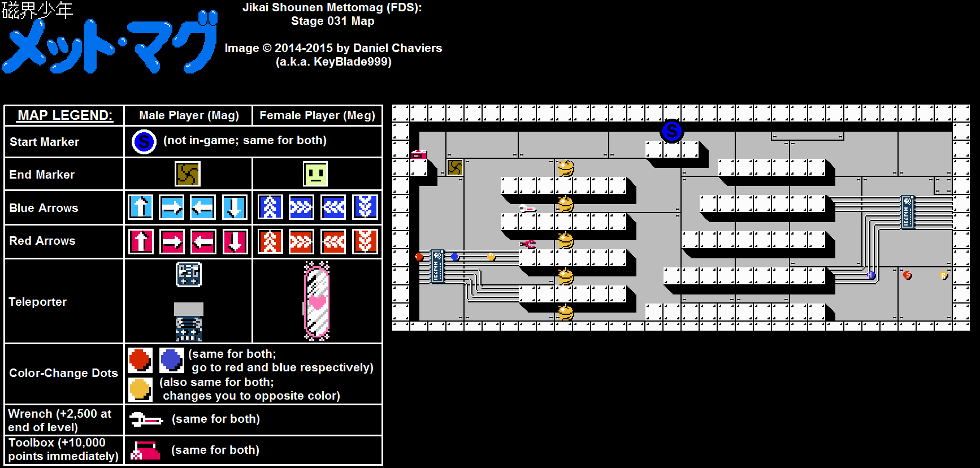
Task: Select the male player End Marker icon
Action: pyautogui.click(x=188, y=174)
